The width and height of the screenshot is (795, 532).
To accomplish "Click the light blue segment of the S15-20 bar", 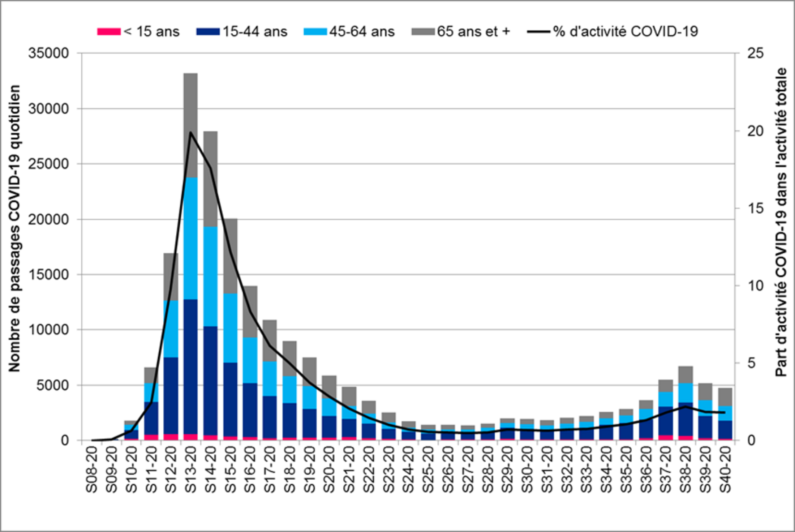I will click(x=230, y=327).
